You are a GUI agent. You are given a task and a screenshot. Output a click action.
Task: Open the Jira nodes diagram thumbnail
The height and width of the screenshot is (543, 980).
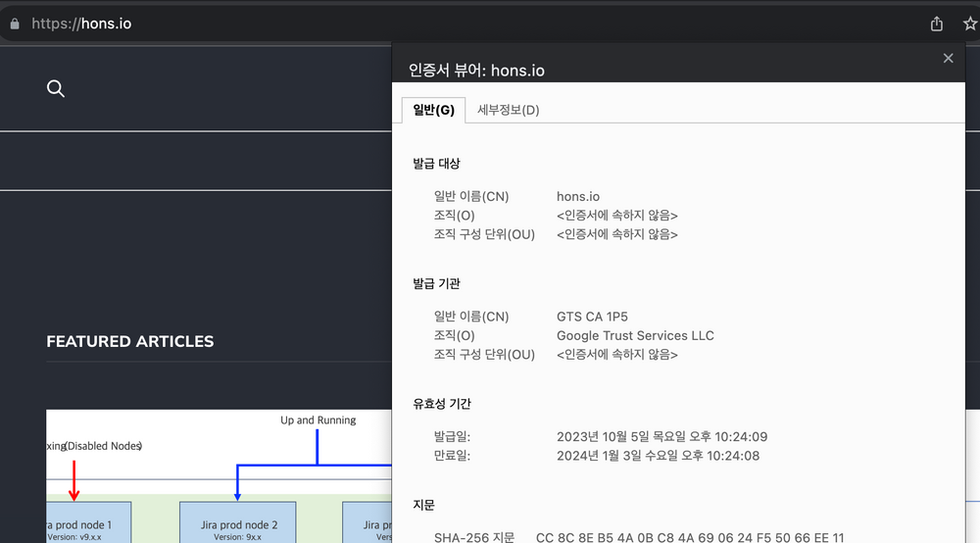(x=219, y=476)
